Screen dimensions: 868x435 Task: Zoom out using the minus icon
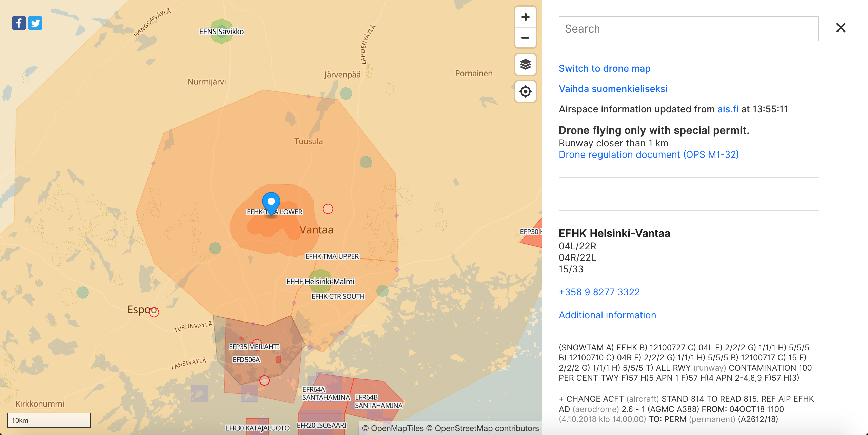pyautogui.click(x=525, y=38)
